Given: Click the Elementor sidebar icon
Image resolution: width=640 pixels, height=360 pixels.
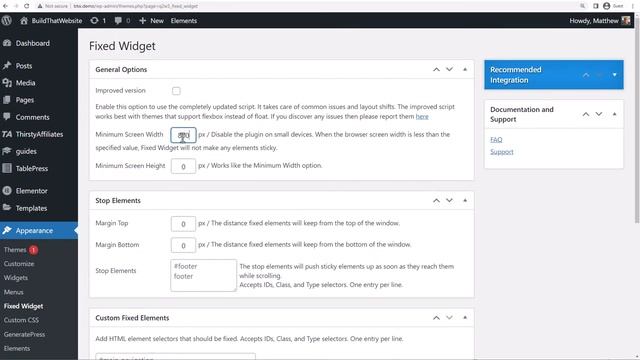Looking at the screenshot, I should tap(7, 191).
